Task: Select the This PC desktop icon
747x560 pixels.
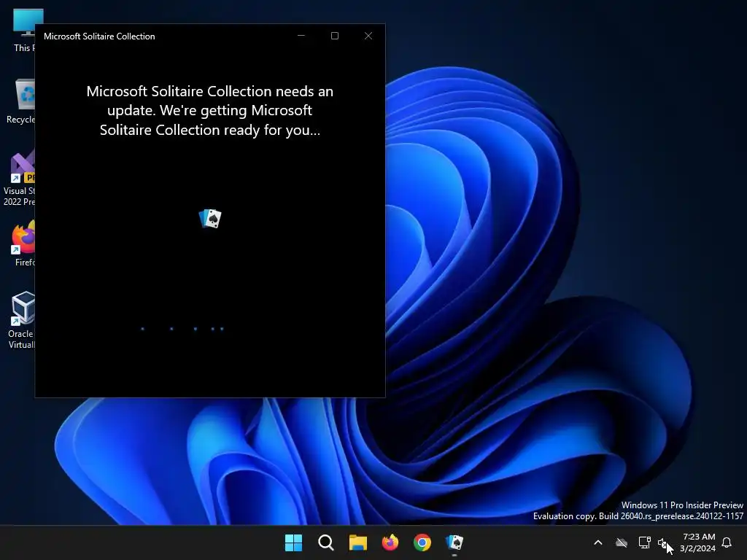Action: (x=23, y=30)
